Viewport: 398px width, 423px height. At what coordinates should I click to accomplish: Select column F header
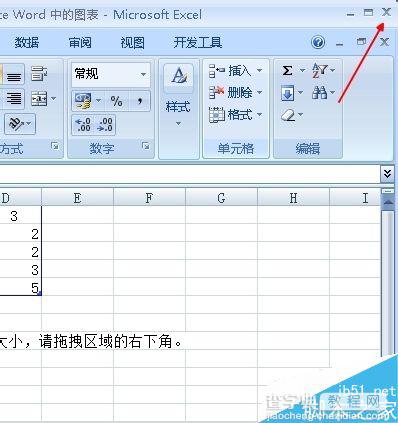pos(149,198)
